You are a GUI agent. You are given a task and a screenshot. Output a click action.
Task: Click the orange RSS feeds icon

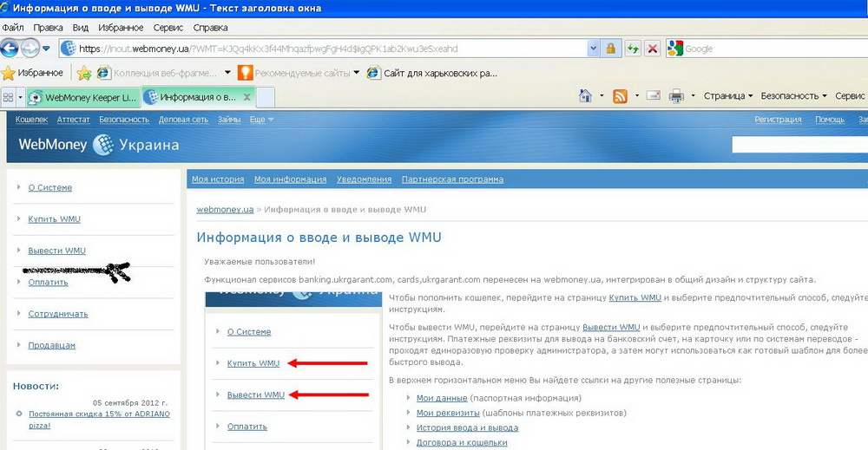620,96
